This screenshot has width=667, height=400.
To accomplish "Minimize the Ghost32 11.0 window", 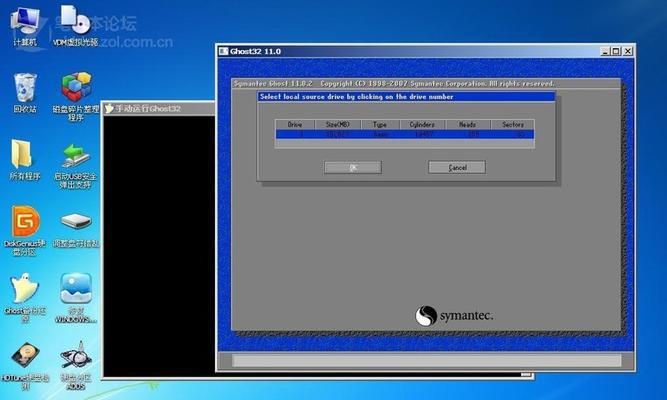I will pyautogui.click(x=605, y=51).
